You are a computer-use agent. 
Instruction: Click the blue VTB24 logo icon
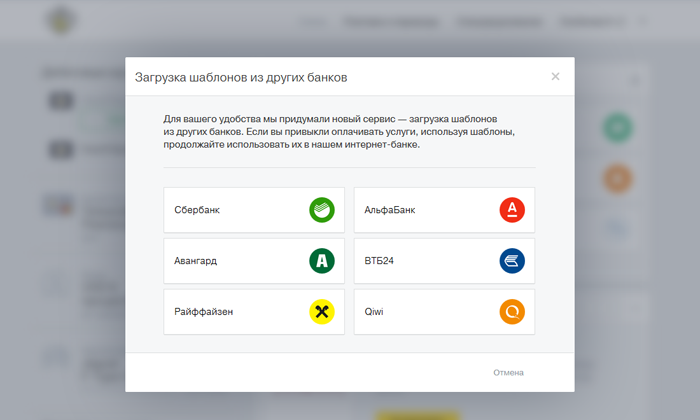(512, 261)
